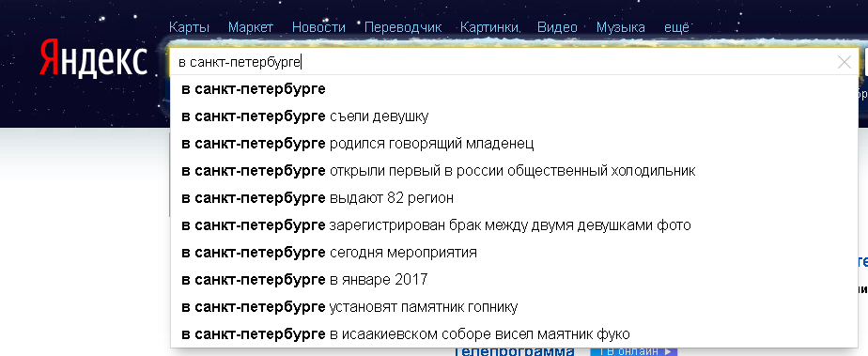Select suggestion 'зарегистрирован брак между двумя девушками фото'
The image size is (868, 356).
(514, 224)
